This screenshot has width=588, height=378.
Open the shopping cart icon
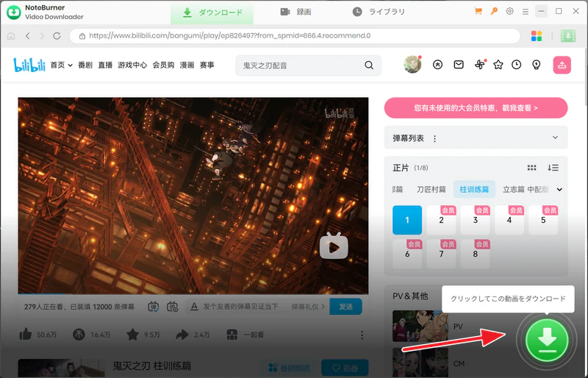[478, 11]
